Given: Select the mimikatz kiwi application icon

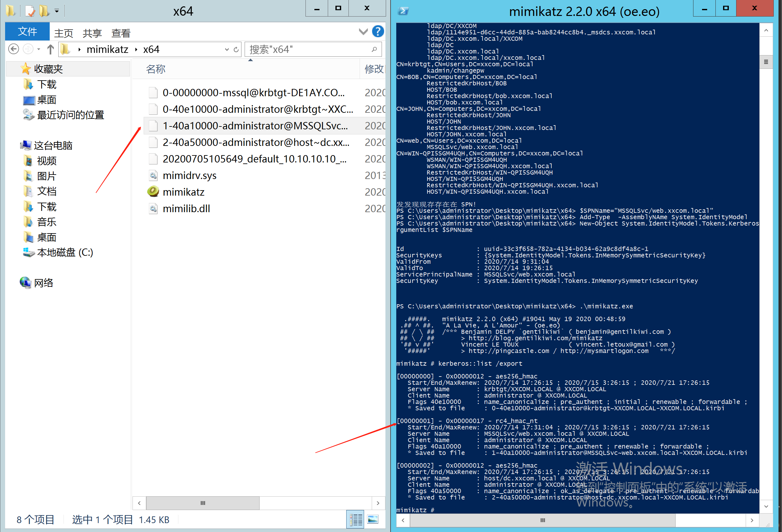Looking at the screenshot, I should [x=153, y=192].
